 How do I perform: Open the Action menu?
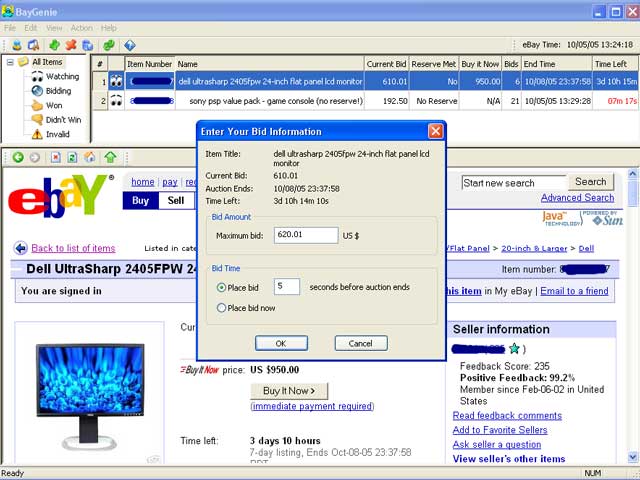point(81,28)
